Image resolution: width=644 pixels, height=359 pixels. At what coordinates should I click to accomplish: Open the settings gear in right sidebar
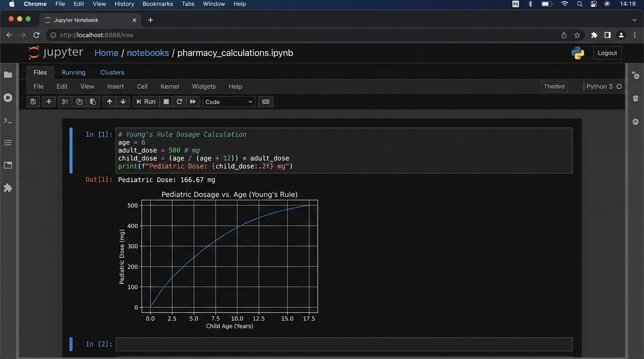[x=635, y=122]
